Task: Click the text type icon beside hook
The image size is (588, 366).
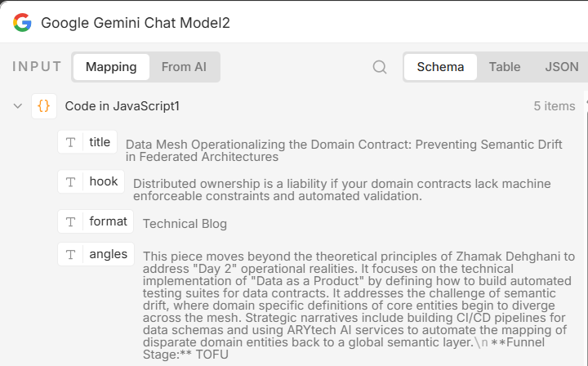Action: pyautogui.click(x=71, y=181)
